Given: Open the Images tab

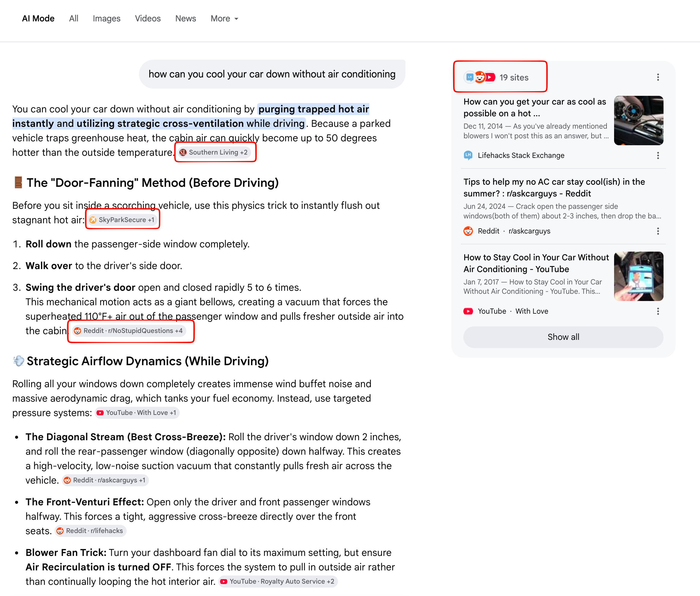Looking at the screenshot, I should click(106, 19).
